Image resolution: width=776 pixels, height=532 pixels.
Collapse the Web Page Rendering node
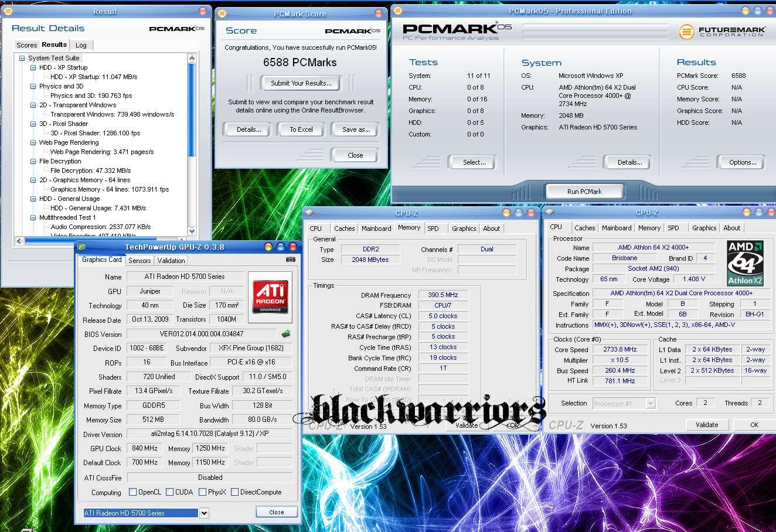(33, 142)
